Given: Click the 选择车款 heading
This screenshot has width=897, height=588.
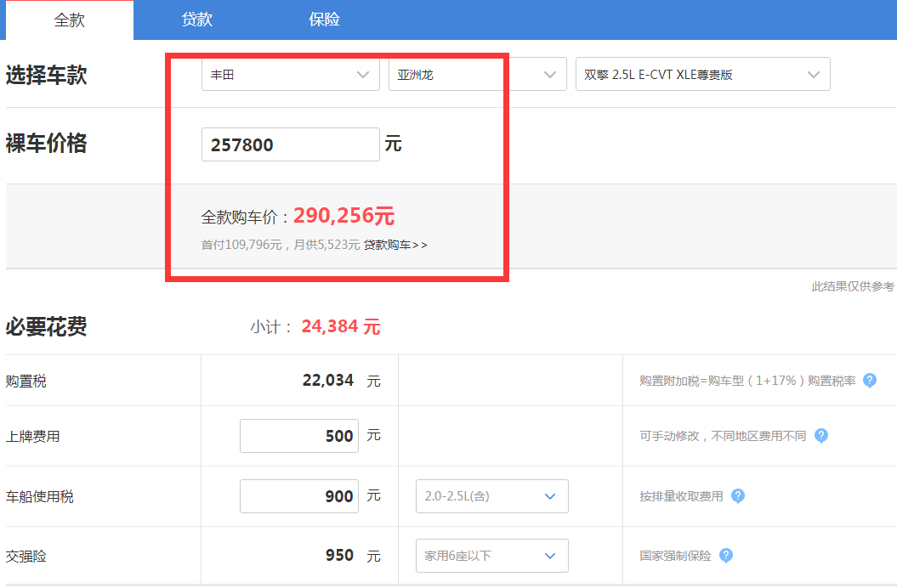Looking at the screenshot, I should (x=46, y=75).
